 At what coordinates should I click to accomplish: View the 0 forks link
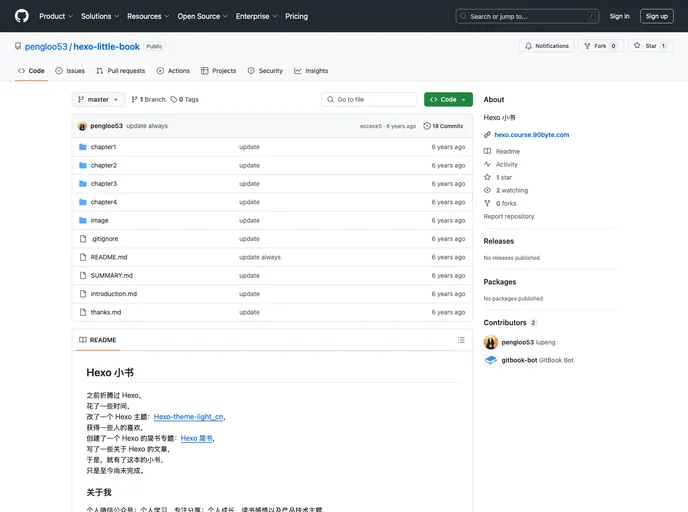click(x=505, y=204)
